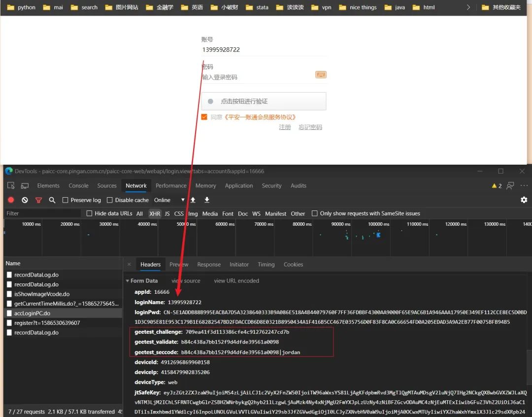Open the Application panel
Viewport: 532px width, 417px height.
point(239,185)
